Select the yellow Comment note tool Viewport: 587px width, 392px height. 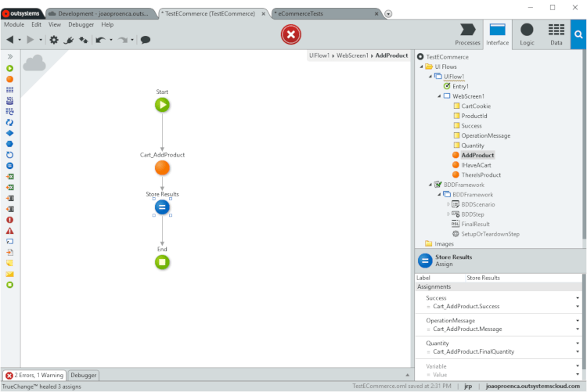point(9,263)
